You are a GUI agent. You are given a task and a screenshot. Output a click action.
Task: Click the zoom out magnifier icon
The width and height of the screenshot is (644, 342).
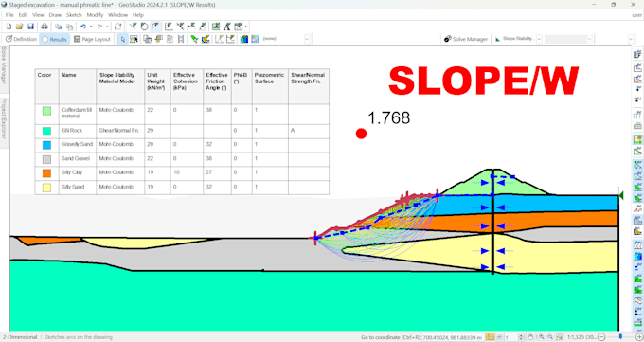pos(550,337)
